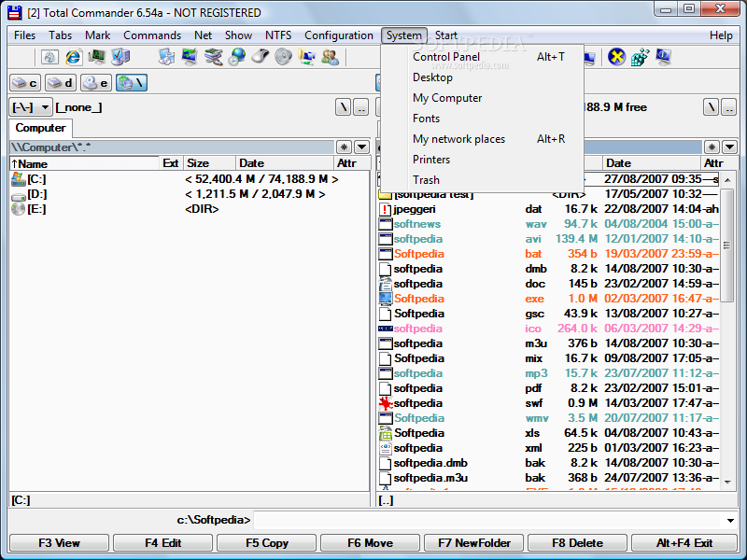Screen dimensions: 747x560
Task: Switch to the Computer tab
Action: (x=40, y=128)
